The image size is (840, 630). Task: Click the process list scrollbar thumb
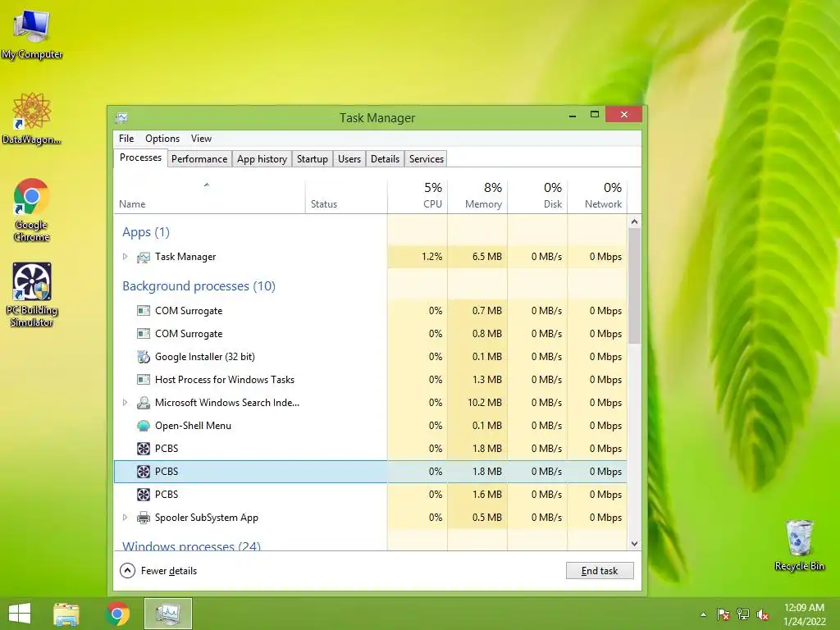click(634, 286)
